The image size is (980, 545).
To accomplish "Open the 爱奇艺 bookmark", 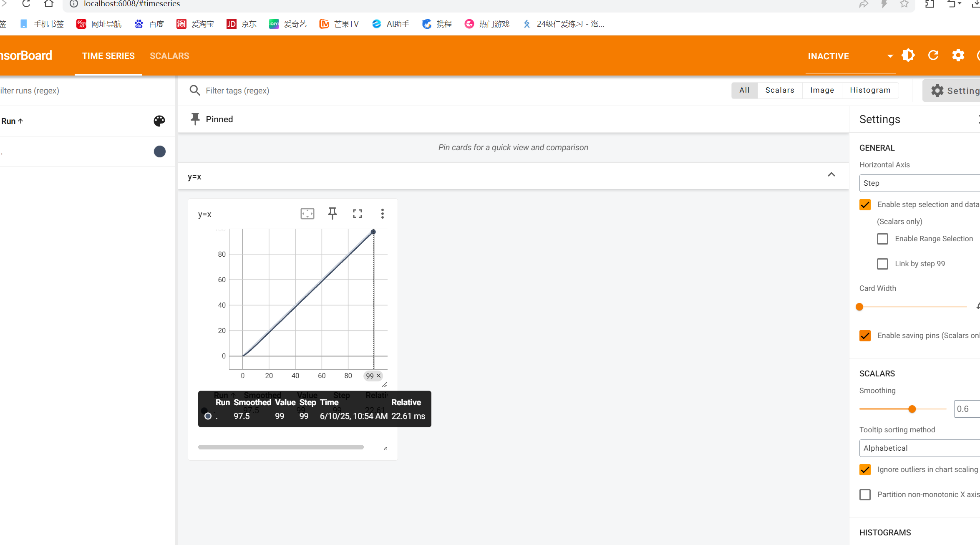I will point(288,24).
